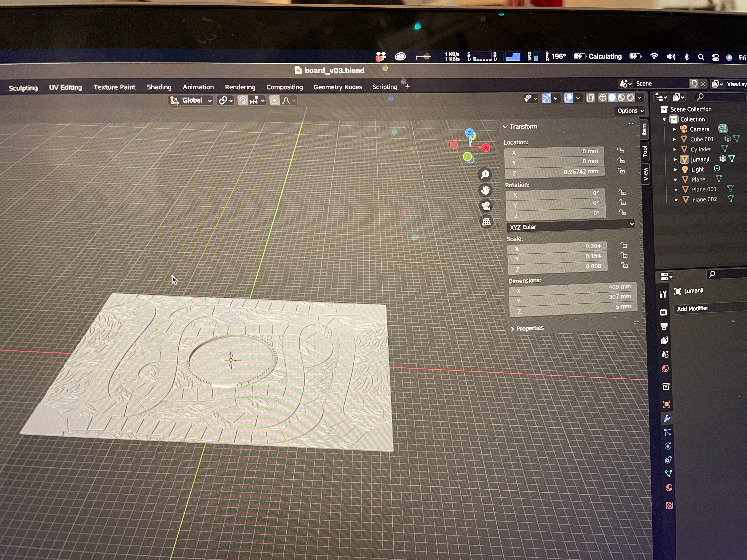Image resolution: width=747 pixels, height=560 pixels.
Task: Open the Output properties tab icon
Action: pos(664,326)
